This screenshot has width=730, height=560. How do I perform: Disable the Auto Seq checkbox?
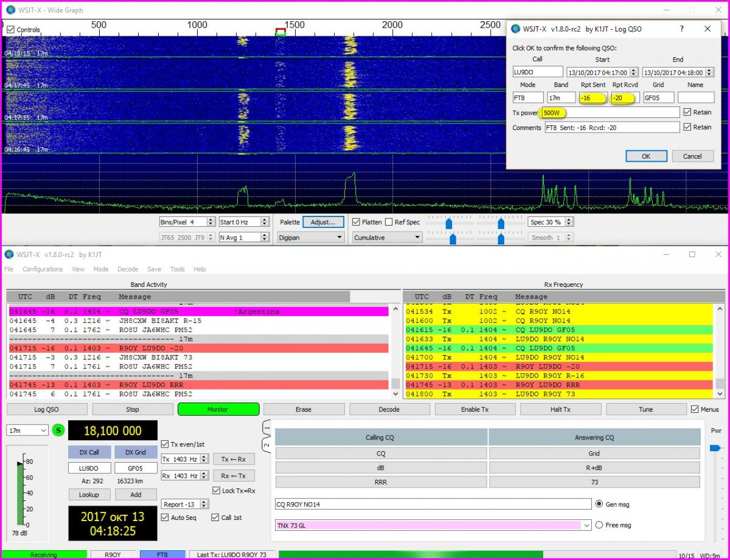click(x=165, y=517)
